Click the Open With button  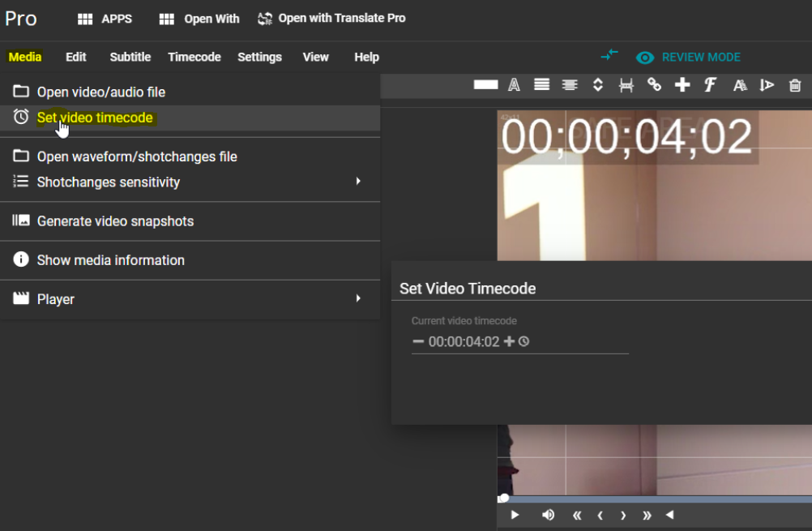point(199,19)
